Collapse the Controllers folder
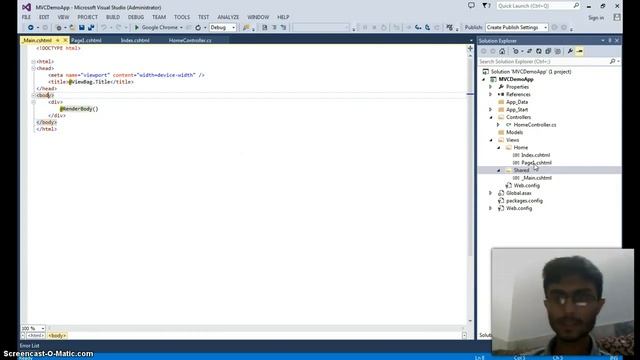 click(491, 117)
